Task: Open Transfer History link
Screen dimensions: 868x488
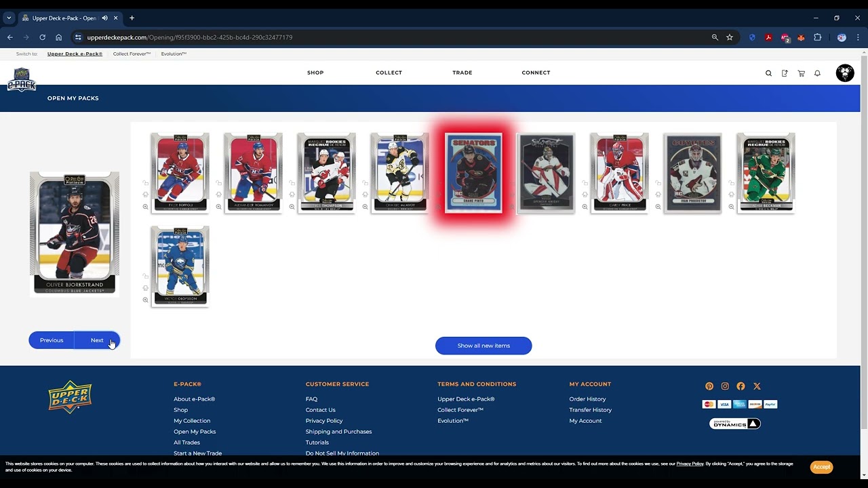Action: coord(590,410)
